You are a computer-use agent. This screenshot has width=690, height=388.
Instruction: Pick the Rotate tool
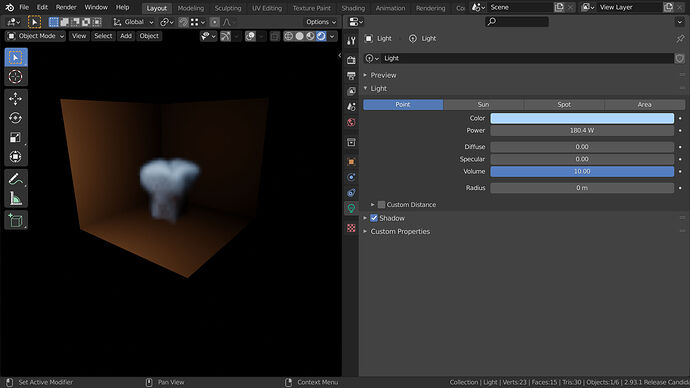[x=16, y=118]
